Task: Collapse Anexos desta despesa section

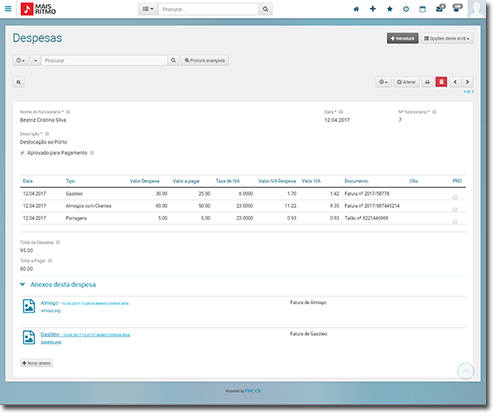Action: point(23,284)
